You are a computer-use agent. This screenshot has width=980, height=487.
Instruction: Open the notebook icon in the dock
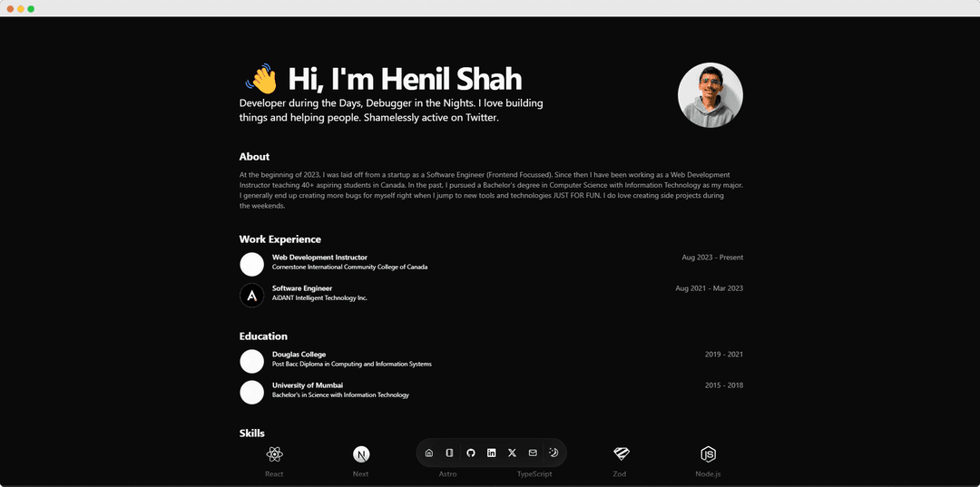coord(449,453)
